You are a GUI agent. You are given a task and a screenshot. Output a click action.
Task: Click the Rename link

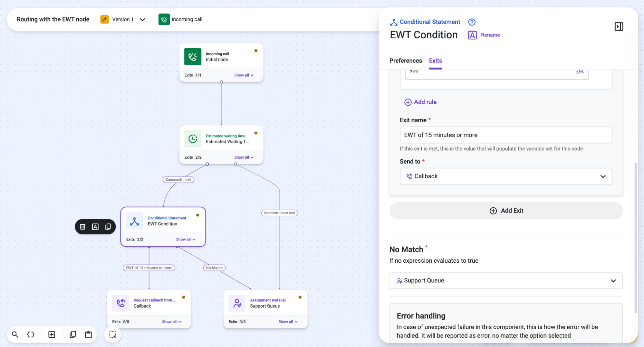[484, 35]
